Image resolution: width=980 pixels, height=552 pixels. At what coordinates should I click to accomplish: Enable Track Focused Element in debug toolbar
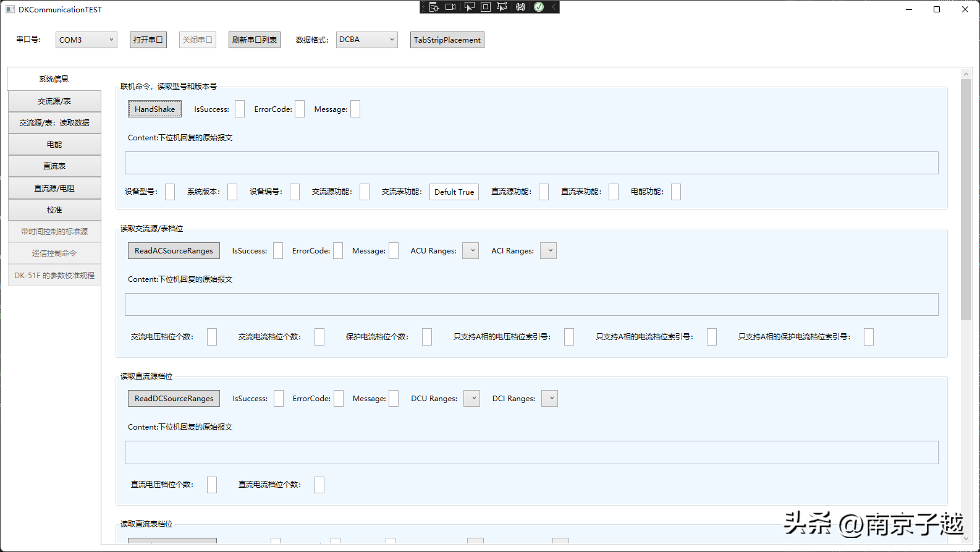[x=502, y=7]
